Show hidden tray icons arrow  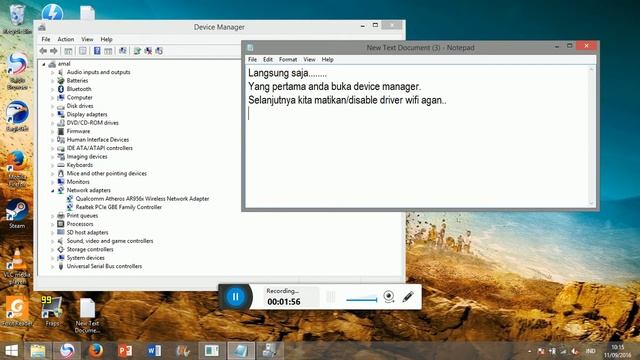[529, 351]
